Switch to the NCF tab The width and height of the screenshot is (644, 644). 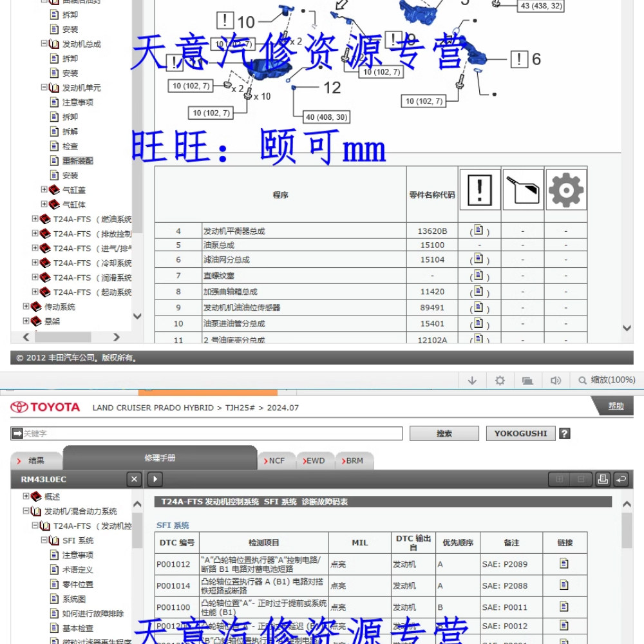click(276, 460)
